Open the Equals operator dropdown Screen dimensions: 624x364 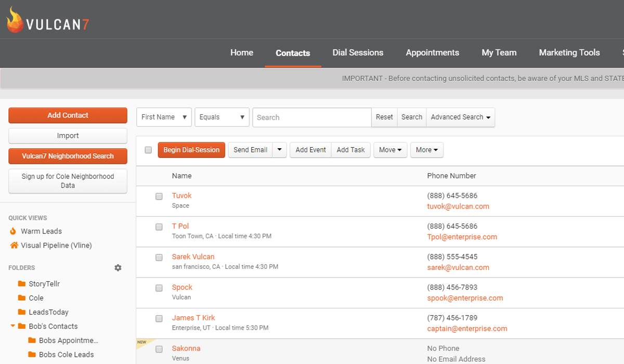tap(222, 117)
